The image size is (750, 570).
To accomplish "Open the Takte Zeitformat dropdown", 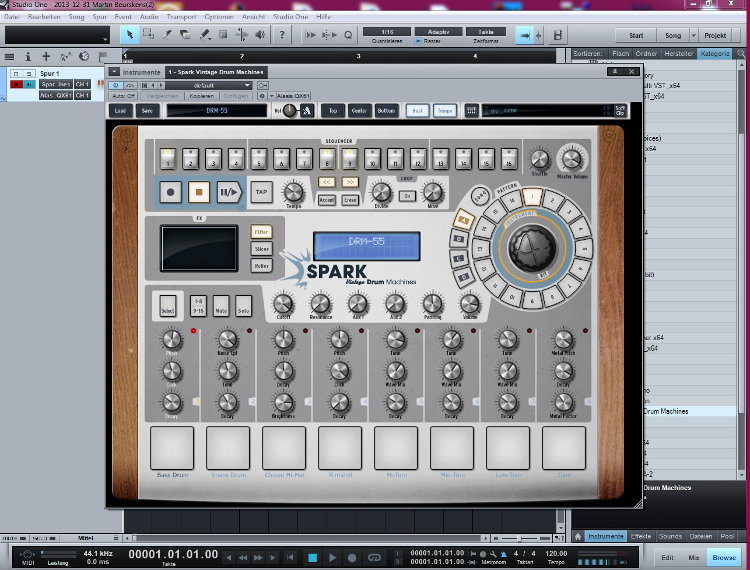I will pos(486,32).
